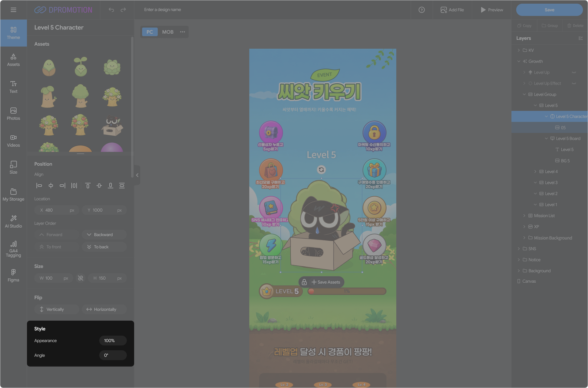Expand the Background layer folder
588x388 pixels.
[x=519, y=271]
